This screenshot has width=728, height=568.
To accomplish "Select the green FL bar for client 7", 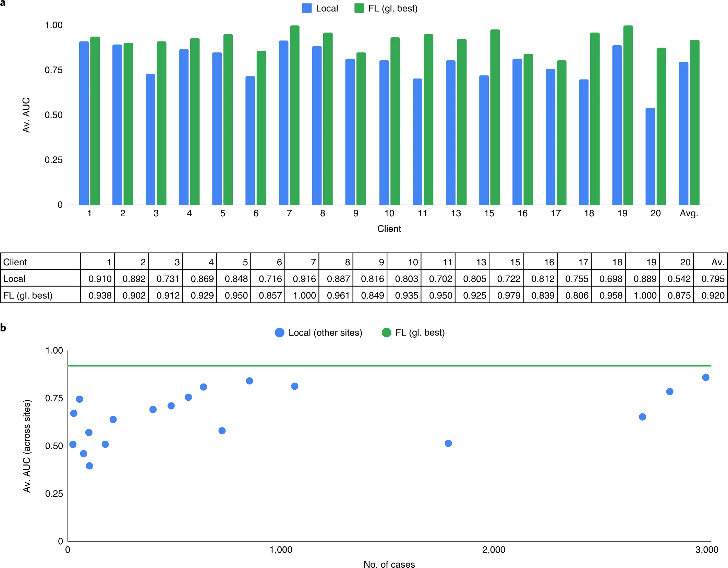I will pyautogui.click(x=294, y=115).
